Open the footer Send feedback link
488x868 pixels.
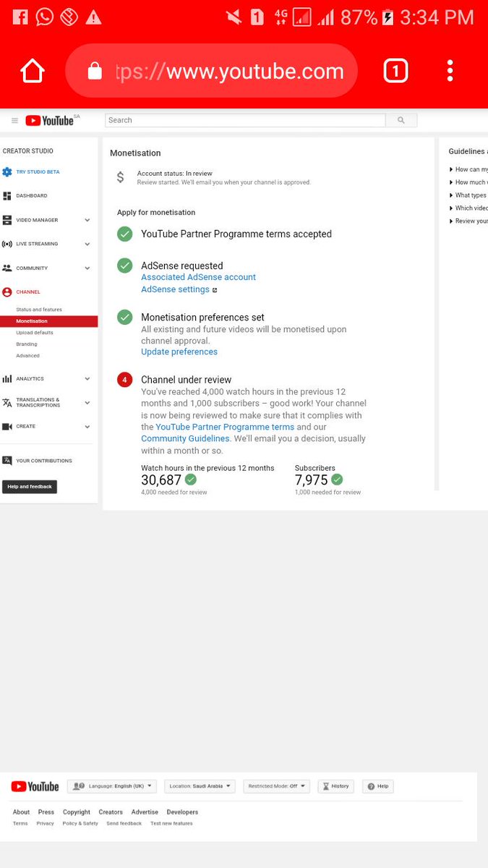(x=124, y=824)
